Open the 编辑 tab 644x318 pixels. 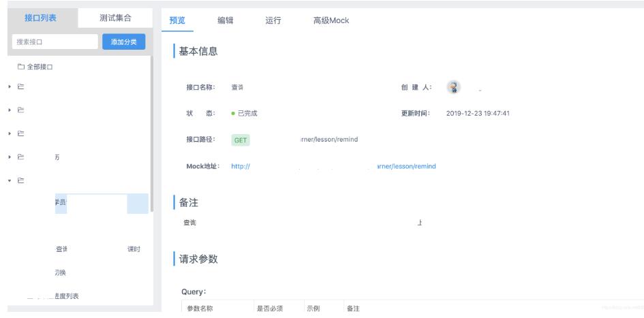pyautogui.click(x=226, y=20)
